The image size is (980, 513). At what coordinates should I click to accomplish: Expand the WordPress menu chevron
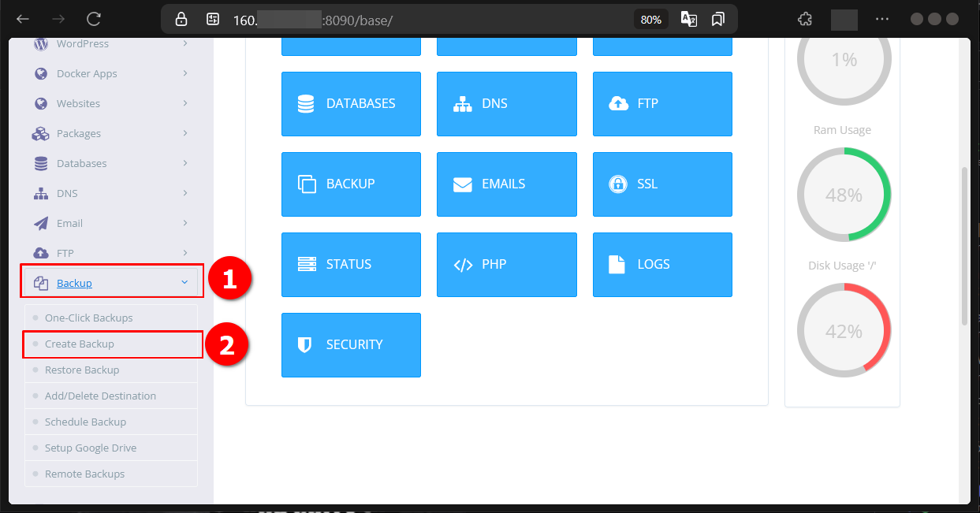(185, 43)
